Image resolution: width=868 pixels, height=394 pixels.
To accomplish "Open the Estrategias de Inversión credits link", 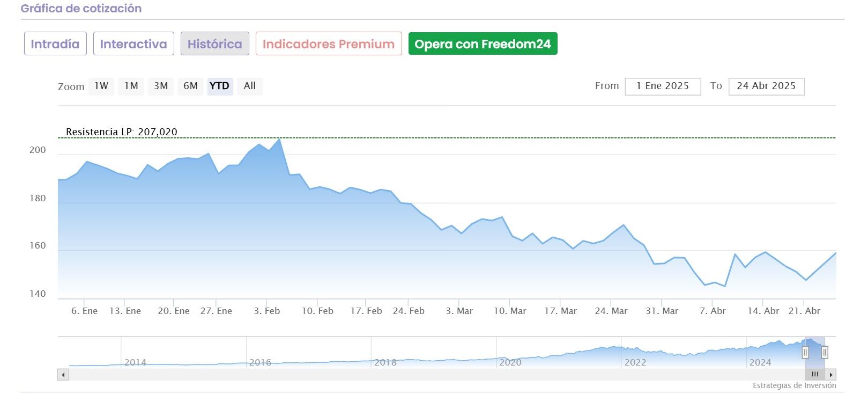I will click(794, 385).
